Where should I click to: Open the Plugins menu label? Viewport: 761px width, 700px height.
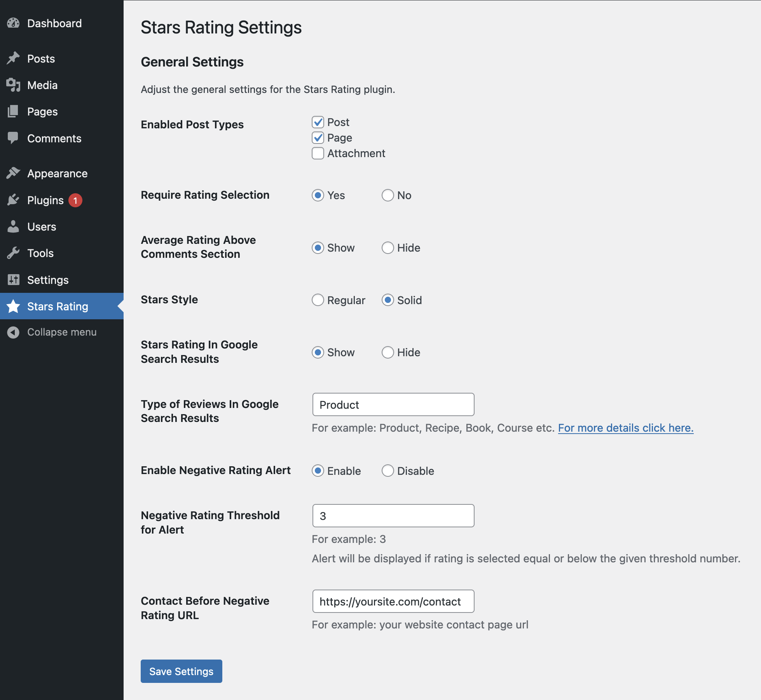click(45, 200)
